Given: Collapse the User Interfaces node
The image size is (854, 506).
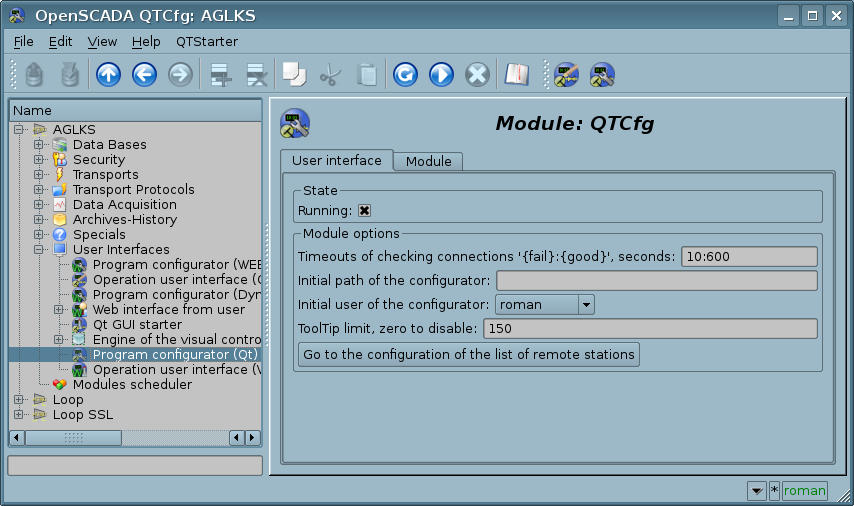Looking at the screenshot, I should pos(38,249).
